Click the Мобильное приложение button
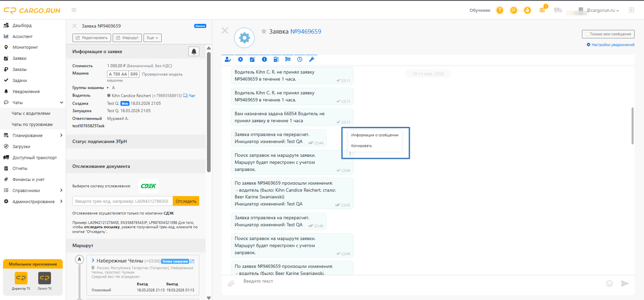Viewport: 644px width, 300px height. click(x=33, y=264)
